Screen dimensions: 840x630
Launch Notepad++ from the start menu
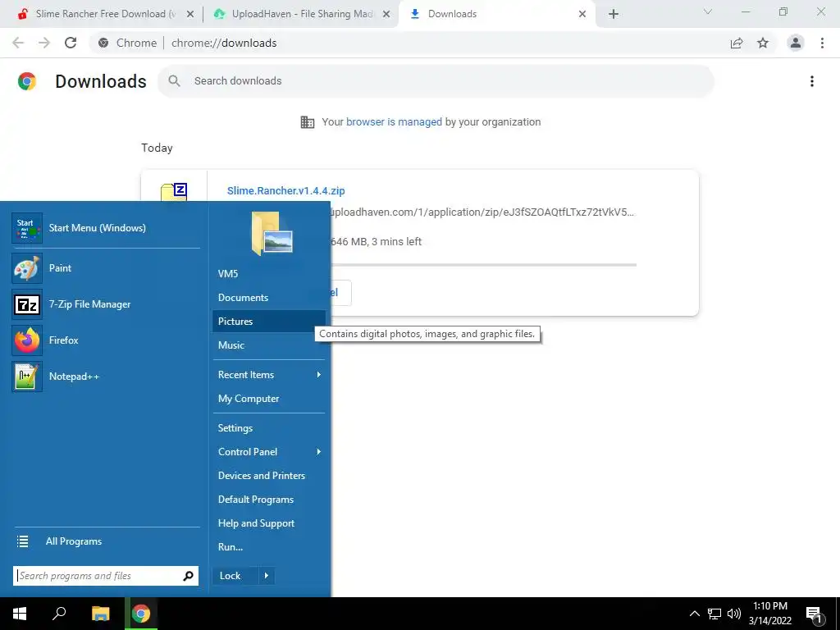pyautogui.click(x=106, y=376)
